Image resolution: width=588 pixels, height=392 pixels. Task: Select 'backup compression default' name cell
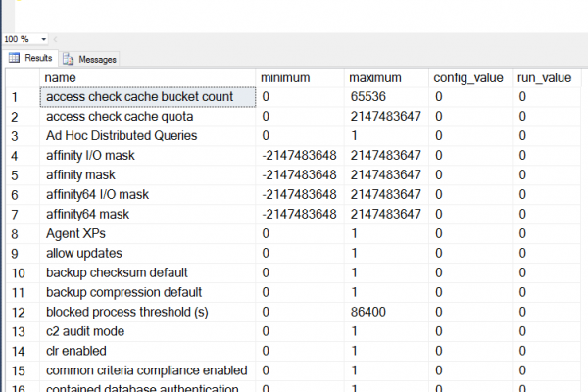(x=148, y=292)
